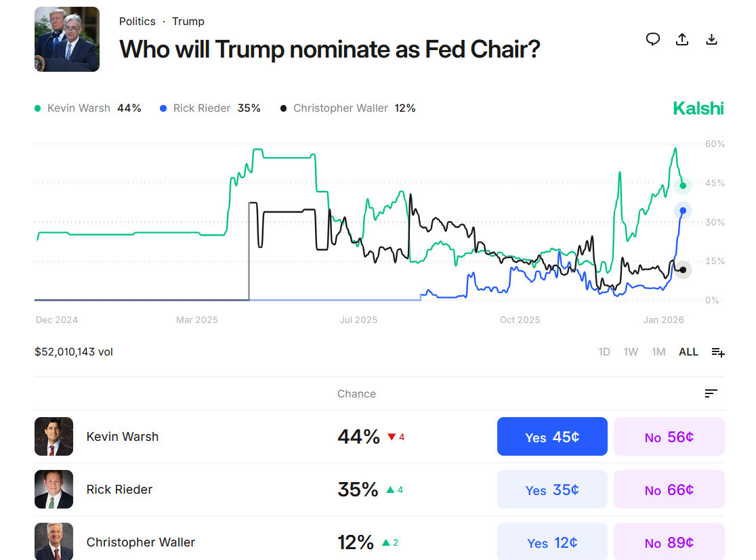The image size is (756, 560).
Task: Open the Trump category link
Action: pos(188,21)
